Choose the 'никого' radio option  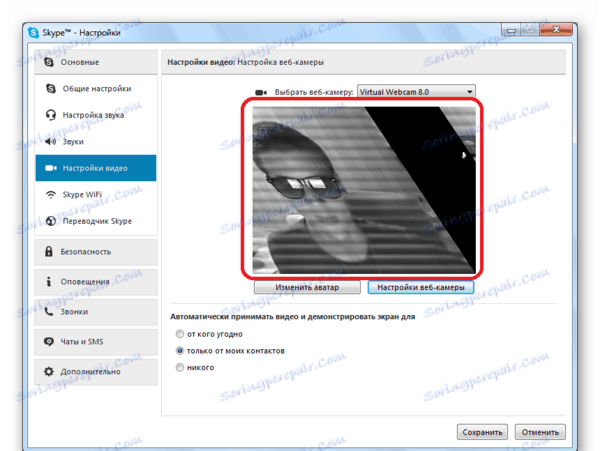point(180,367)
